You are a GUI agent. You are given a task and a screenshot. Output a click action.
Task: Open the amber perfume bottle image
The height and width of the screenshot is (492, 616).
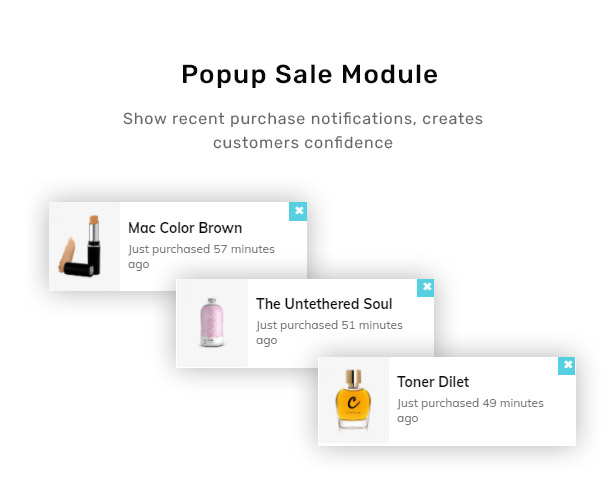[x=354, y=400]
